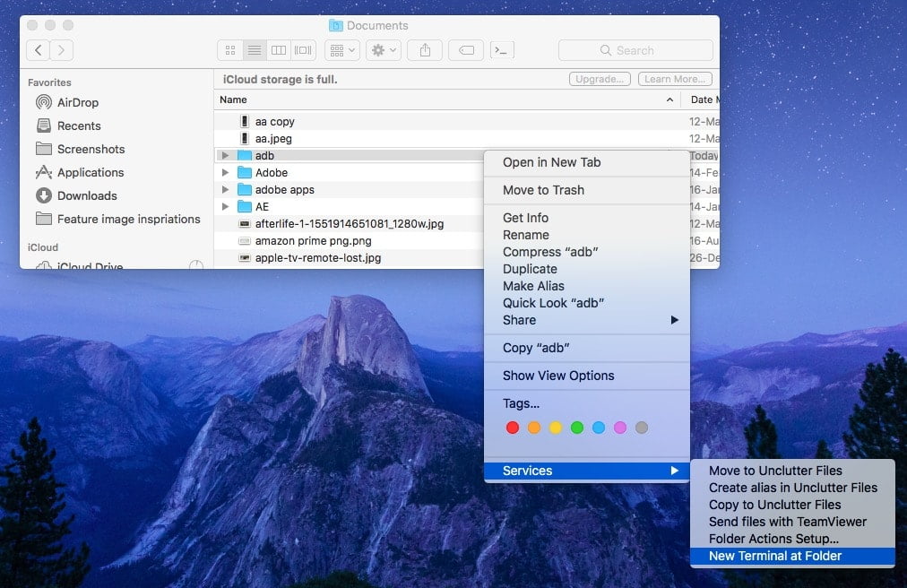Viewport: 907px width, 588px height.
Task: Expand the adb folder disclosure triangle
Action: coord(224,155)
